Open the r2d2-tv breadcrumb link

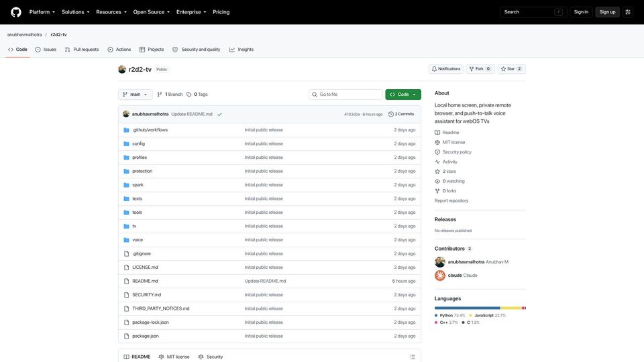pos(59,34)
